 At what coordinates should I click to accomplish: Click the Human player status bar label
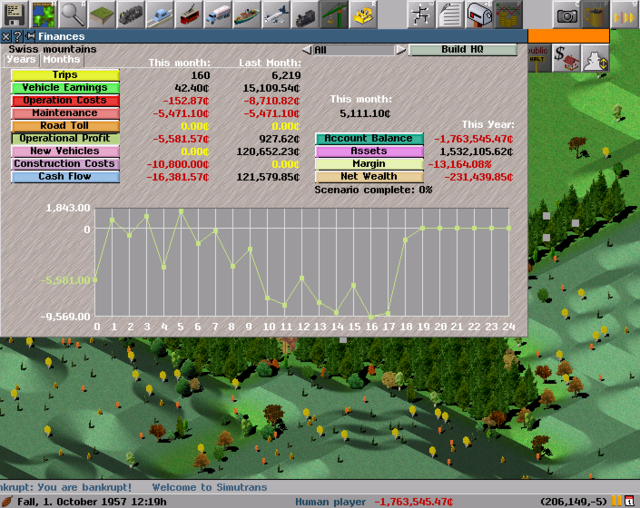(330, 501)
